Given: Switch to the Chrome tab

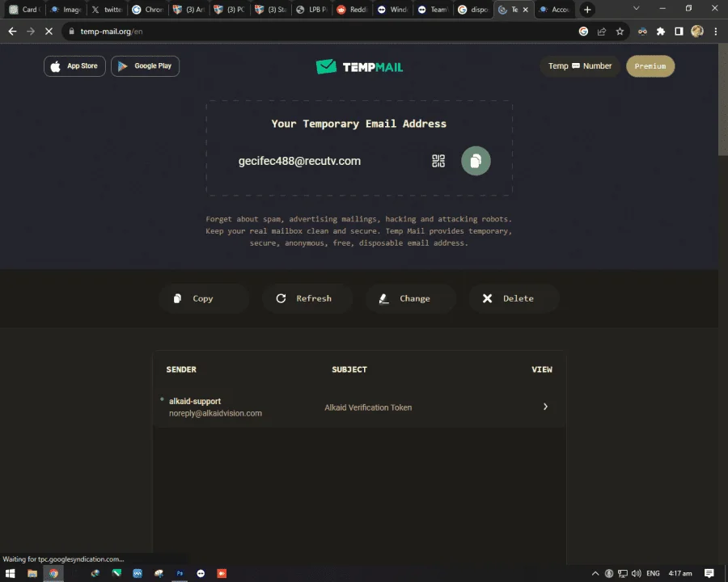Looking at the screenshot, I should click(x=148, y=9).
